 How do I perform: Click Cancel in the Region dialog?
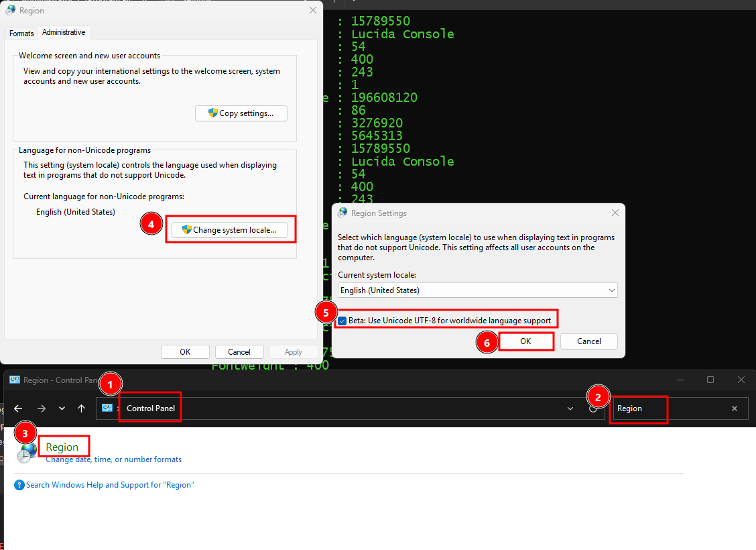pos(239,351)
